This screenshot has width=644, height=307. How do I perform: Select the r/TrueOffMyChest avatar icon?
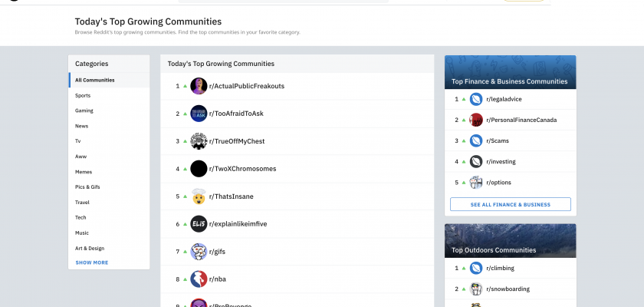(199, 141)
